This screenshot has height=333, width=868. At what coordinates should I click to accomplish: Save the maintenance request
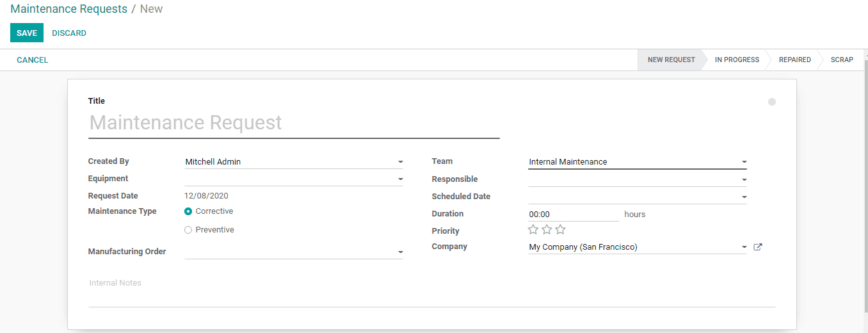click(x=27, y=33)
